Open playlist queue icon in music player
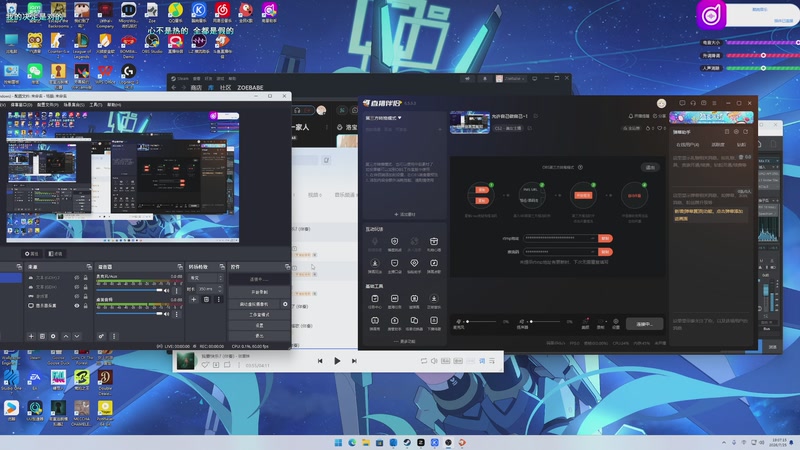The image size is (800, 450). point(492,361)
